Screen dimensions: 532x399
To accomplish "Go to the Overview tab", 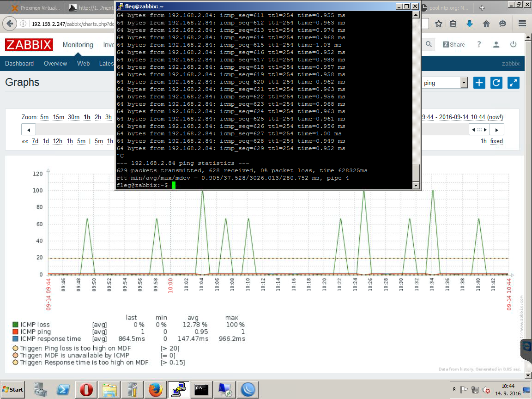I will click(x=55, y=64).
